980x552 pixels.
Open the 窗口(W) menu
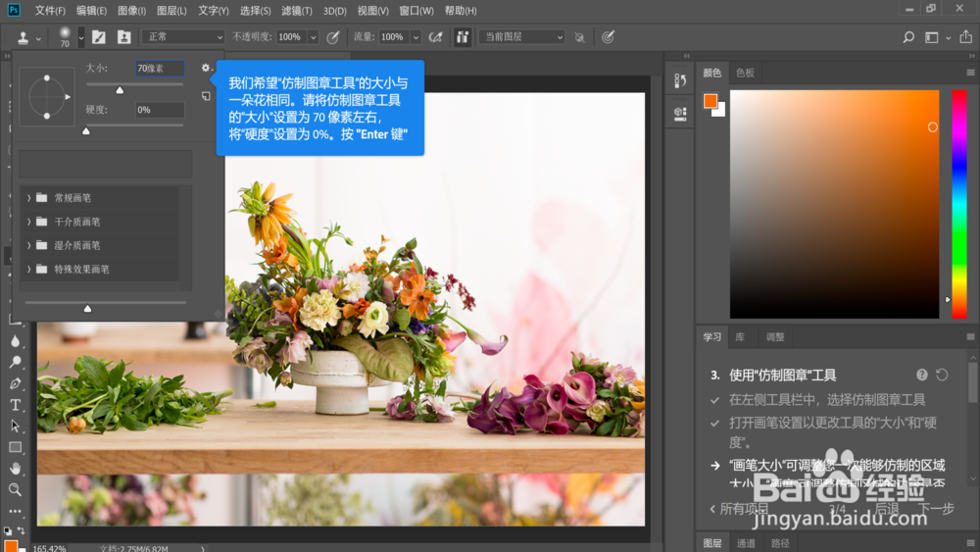click(x=416, y=11)
